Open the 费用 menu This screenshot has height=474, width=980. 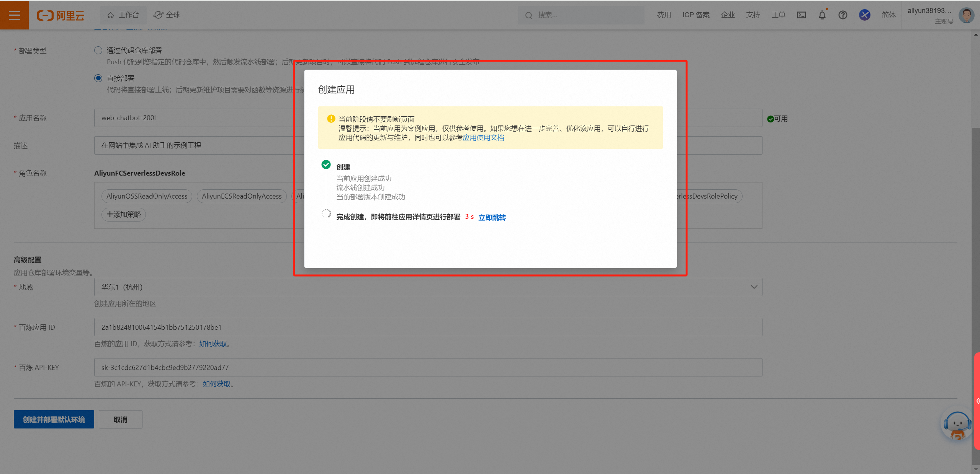(x=664, y=15)
